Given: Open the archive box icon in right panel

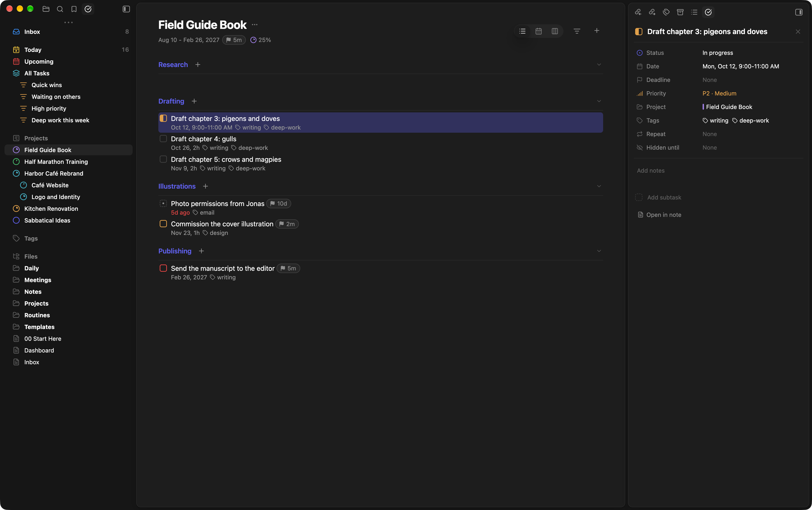Looking at the screenshot, I should (x=680, y=12).
